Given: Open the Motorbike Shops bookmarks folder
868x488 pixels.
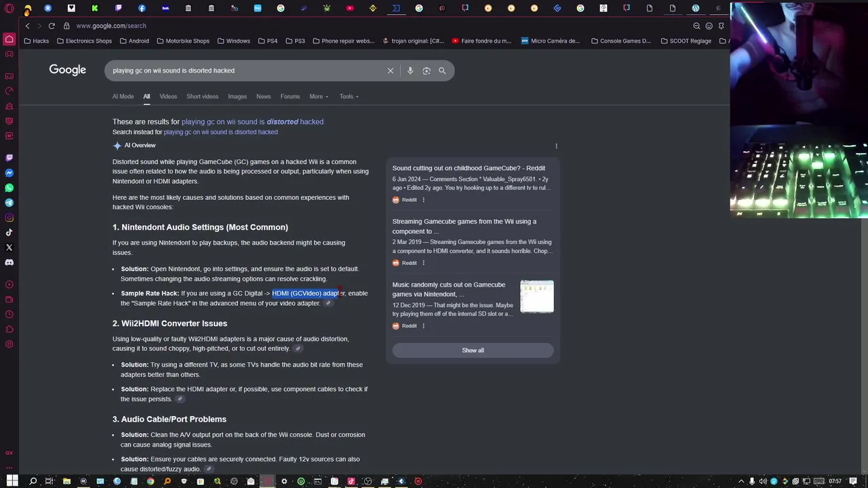Looking at the screenshot, I should pyautogui.click(x=183, y=41).
